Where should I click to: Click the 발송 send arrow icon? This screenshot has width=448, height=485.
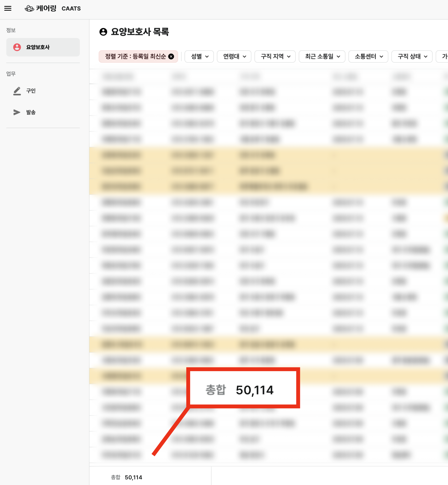[17, 112]
